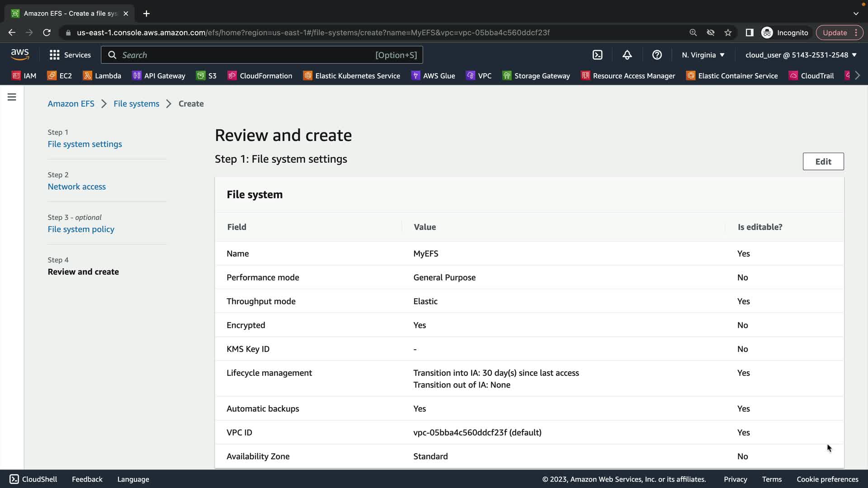Expand the cloud_user account dropdown
This screenshot has width=868, height=488.
click(801, 55)
